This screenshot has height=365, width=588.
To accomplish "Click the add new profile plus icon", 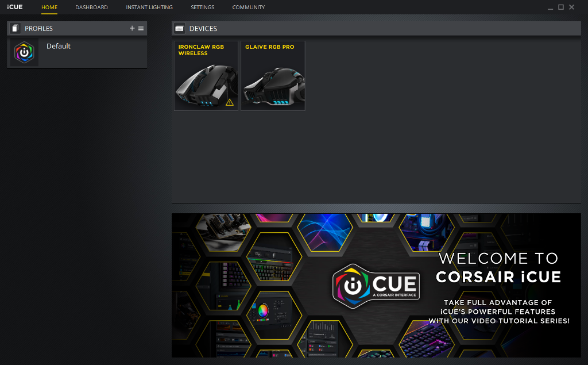I will pyautogui.click(x=132, y=28).
